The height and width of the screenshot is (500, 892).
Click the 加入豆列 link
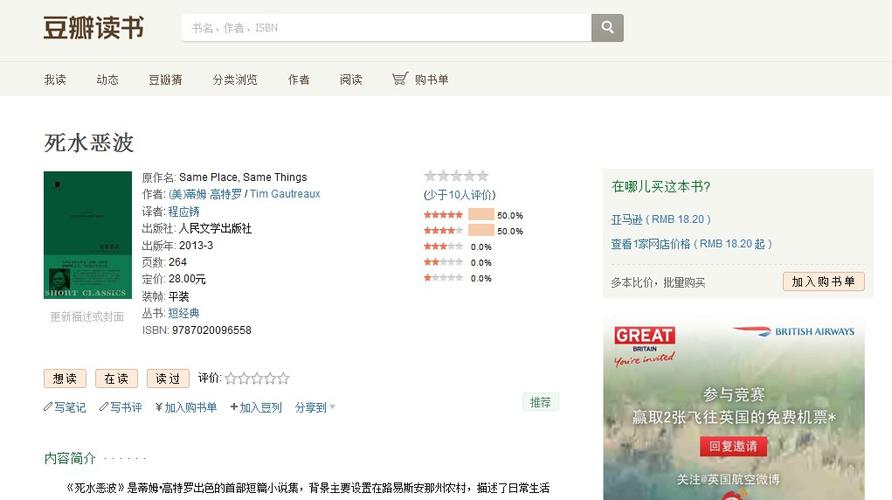point(261,407)
